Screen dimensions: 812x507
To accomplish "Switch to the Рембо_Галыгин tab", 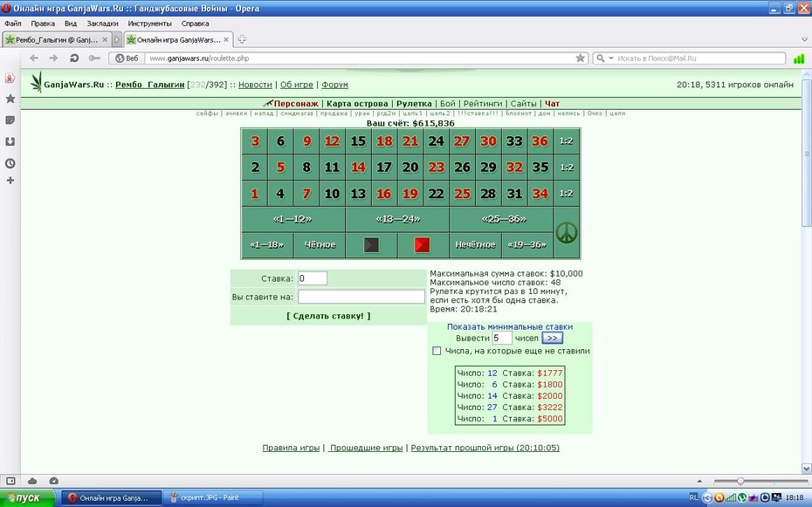I will click(x=57, y=39).
